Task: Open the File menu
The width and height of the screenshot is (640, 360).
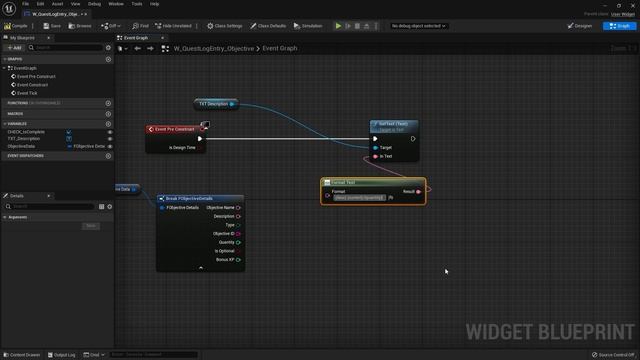Action: pos(25,4)
